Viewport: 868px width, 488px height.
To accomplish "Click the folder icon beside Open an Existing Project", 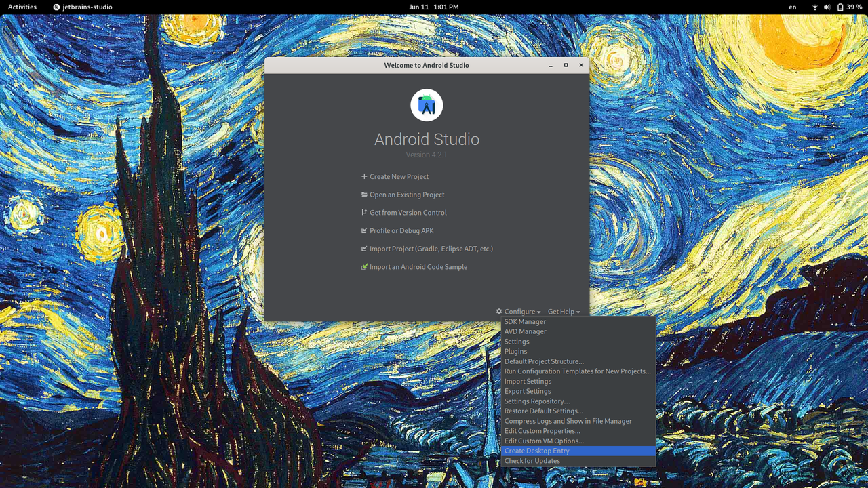I will [x=364, y=195].
